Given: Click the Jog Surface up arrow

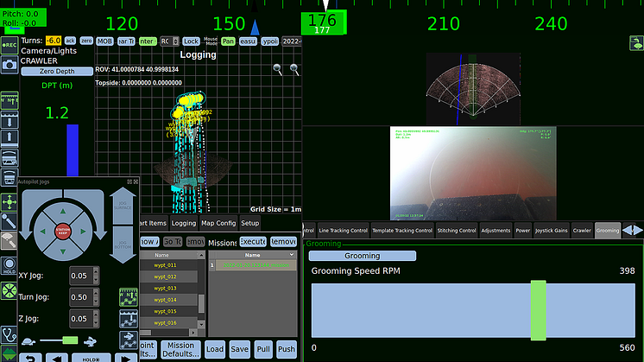Looking at the screenshot, I should coord(123,206).
